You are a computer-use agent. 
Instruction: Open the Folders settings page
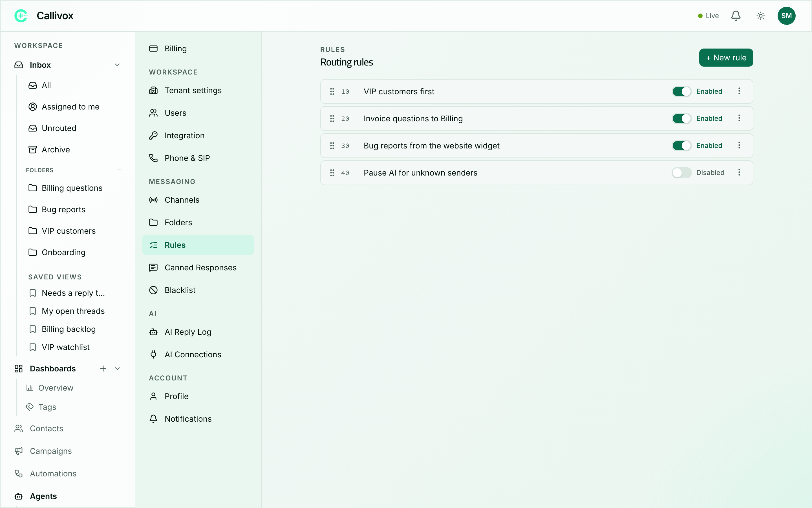198,222
